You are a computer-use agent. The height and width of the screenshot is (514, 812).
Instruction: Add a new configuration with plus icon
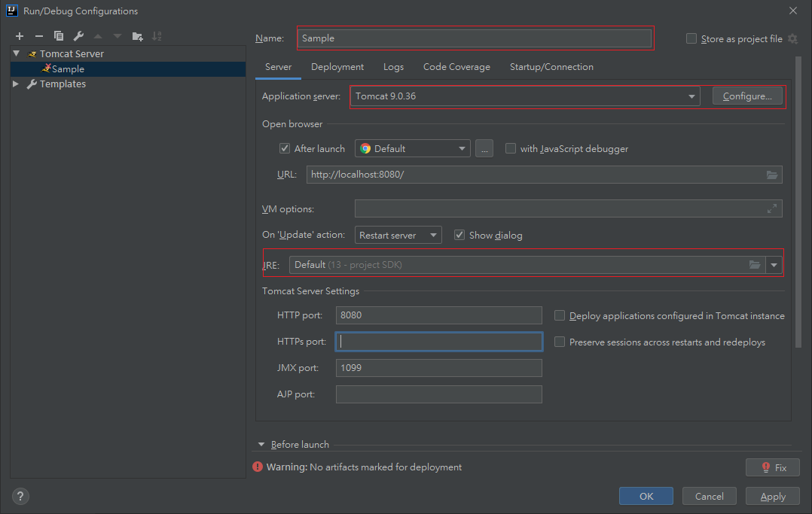click(x=20, y=35)
